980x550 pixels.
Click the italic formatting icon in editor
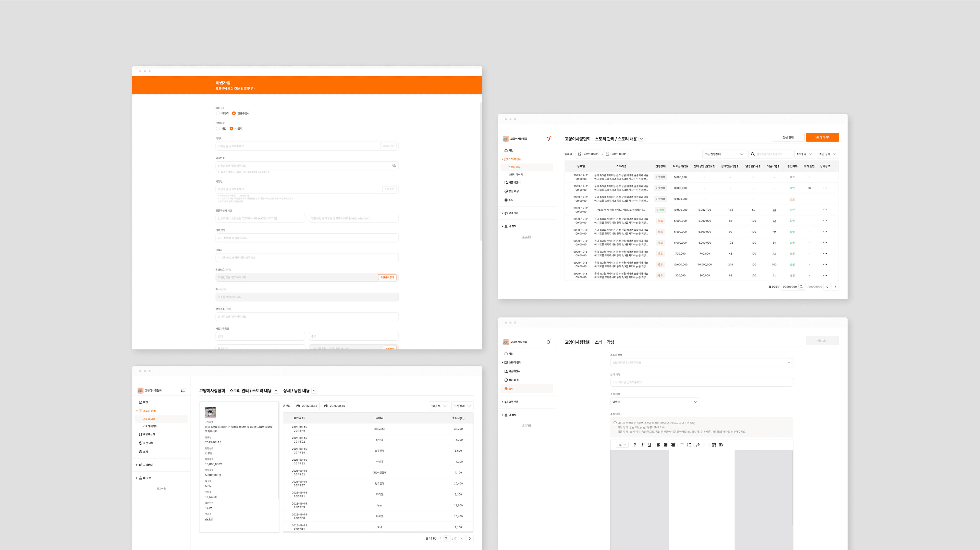click(642, 445)
